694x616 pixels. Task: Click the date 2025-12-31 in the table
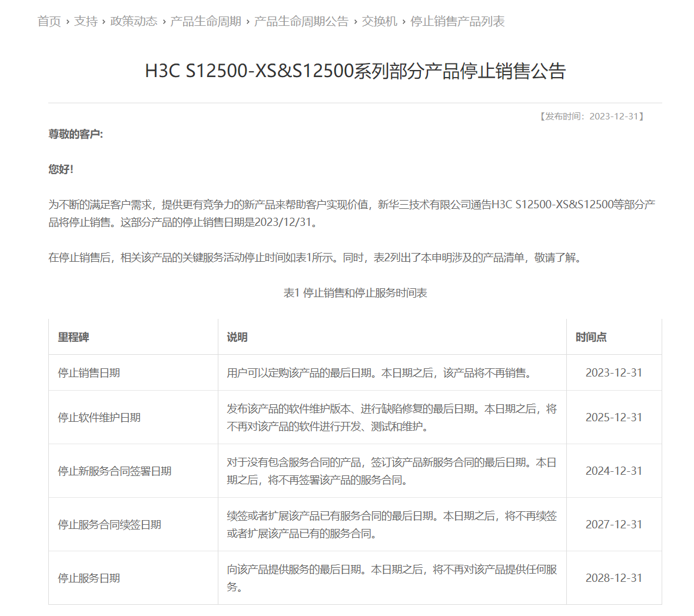click(614, 417)
